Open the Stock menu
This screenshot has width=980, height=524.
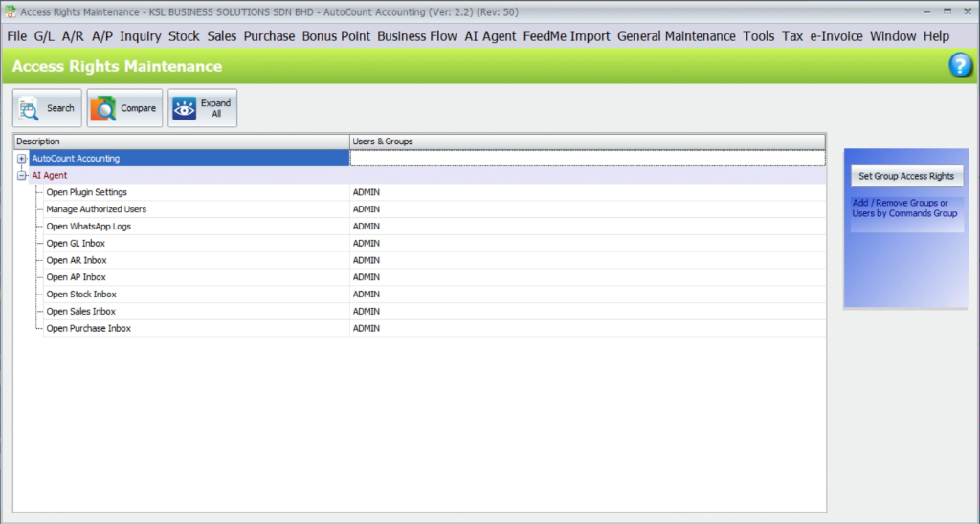pyautogui.click(x=184, y=36)
